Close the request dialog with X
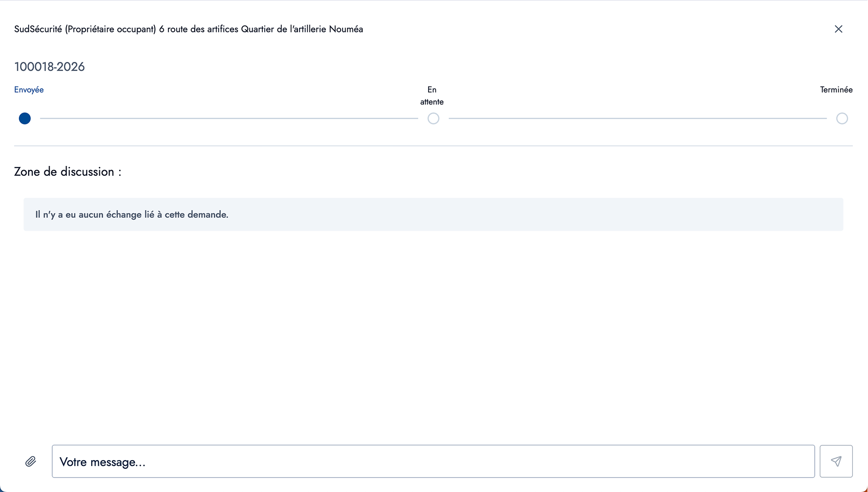Screen dimensions: 868x492 coord(838,29)
